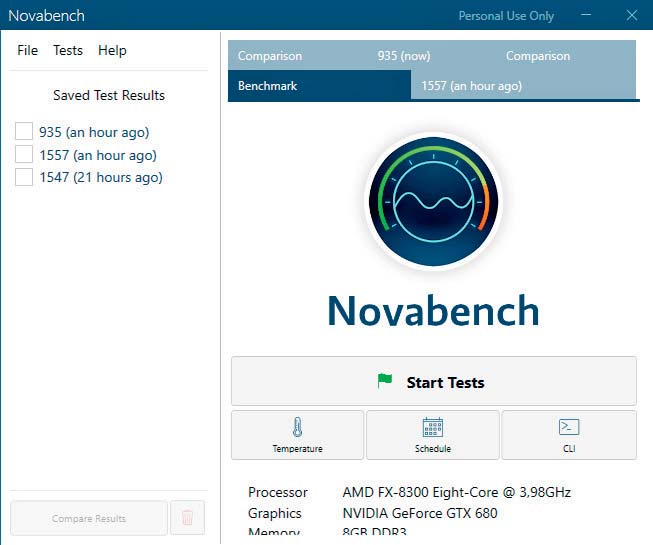This screenshot has width=653, height=545.
Task: Tick checkbox for 935 (an hour ago)
Action: tap(24, 131)
